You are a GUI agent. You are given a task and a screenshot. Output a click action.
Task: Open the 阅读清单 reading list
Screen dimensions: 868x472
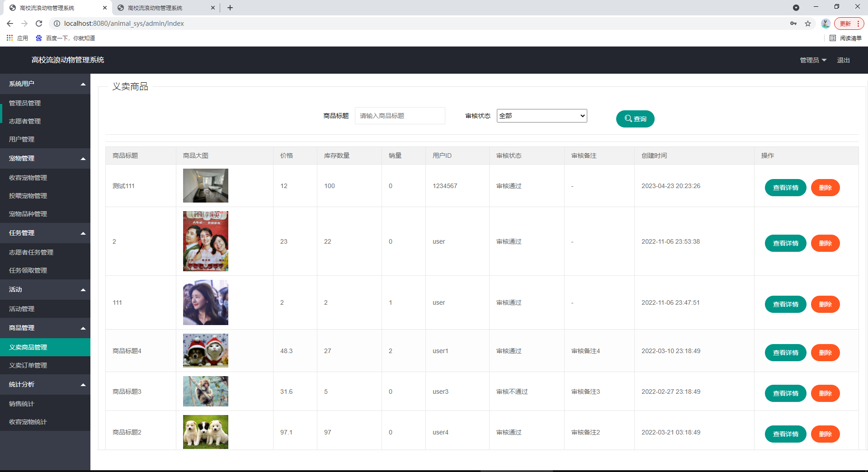[845, 38]
